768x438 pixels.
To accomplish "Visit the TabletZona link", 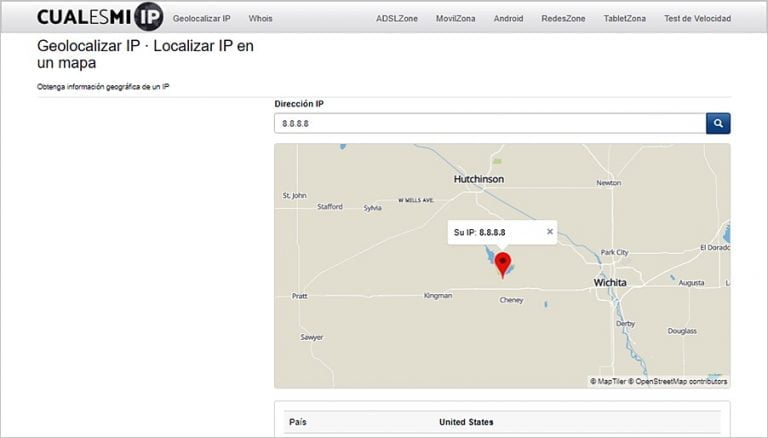I will click(625, 19).
